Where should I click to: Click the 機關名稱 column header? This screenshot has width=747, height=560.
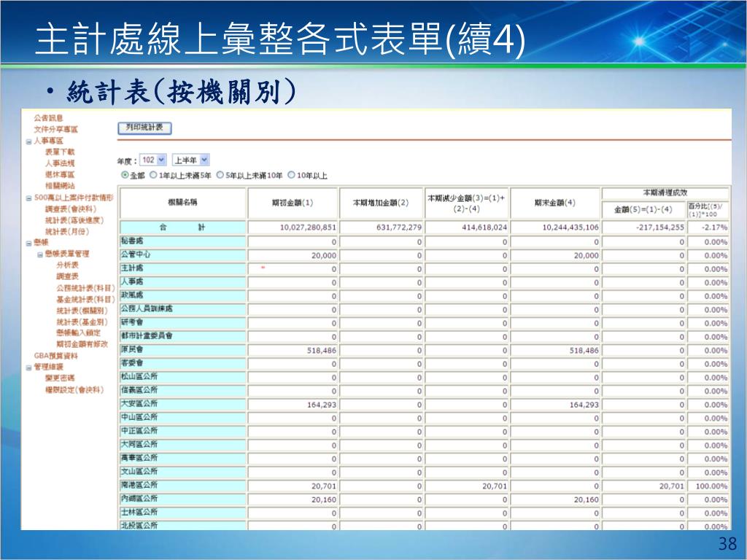182,203
